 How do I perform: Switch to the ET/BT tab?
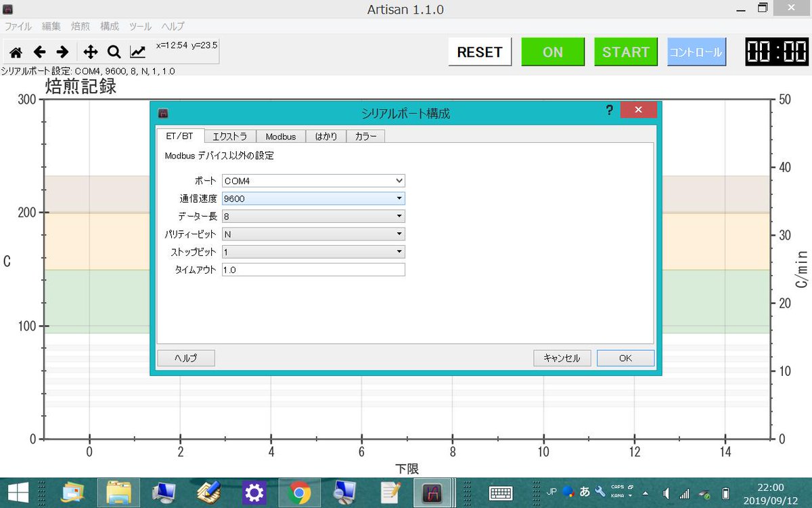(179, 135)
